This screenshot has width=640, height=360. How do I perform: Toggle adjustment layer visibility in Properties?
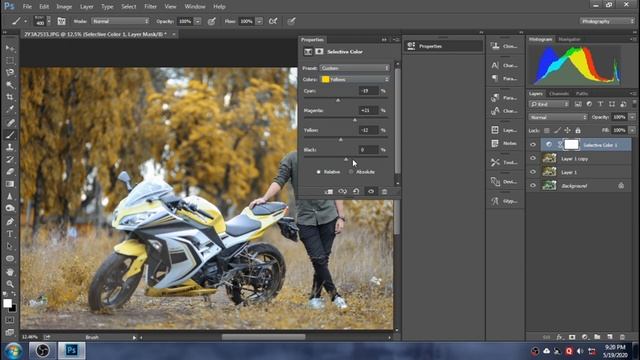(x=371, y=191)
